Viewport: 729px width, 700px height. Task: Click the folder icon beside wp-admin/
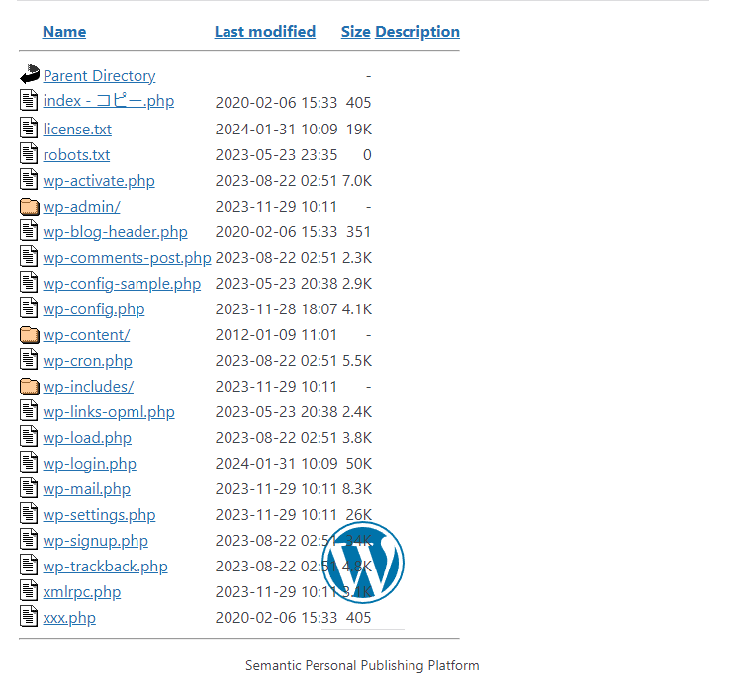tap(30, 206)
